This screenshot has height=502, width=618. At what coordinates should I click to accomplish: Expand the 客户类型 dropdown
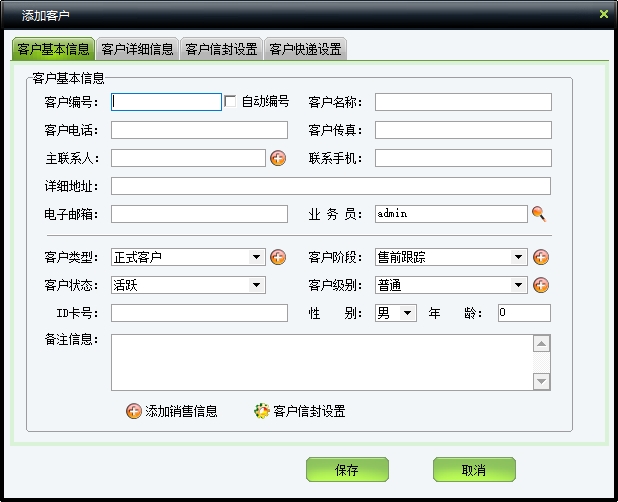point(258,257)
